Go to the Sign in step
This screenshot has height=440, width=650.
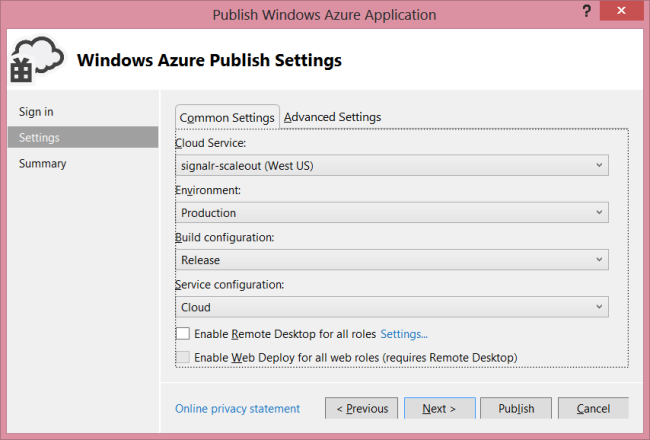[x=36, y=111]
